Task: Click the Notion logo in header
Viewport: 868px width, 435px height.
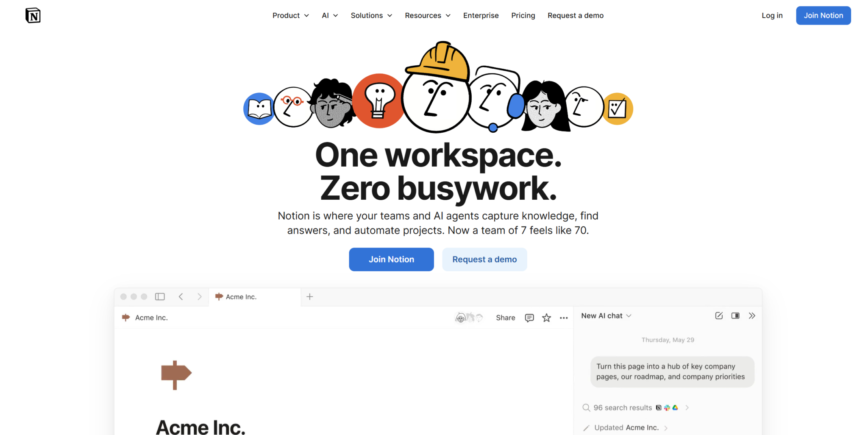Action: [x=33, y=16]
